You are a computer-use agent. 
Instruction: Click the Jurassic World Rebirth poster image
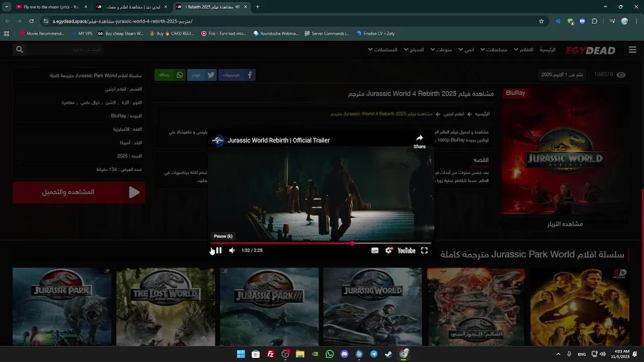pos(565,151)
